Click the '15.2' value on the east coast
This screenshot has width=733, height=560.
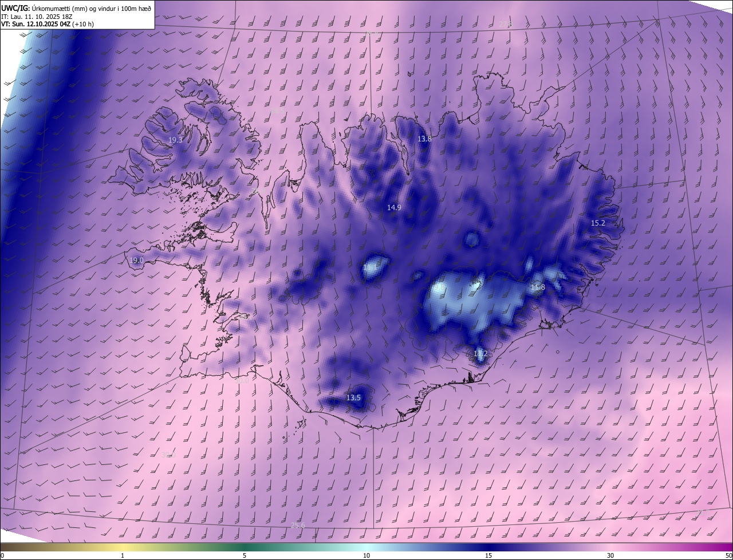(598, 223)
